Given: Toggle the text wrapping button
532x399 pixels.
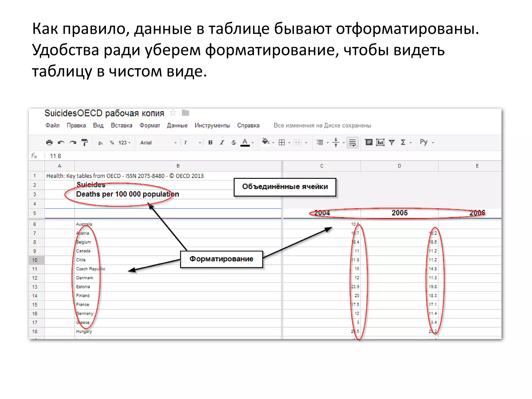Looking at the screenshot, I should click(353, 143).
